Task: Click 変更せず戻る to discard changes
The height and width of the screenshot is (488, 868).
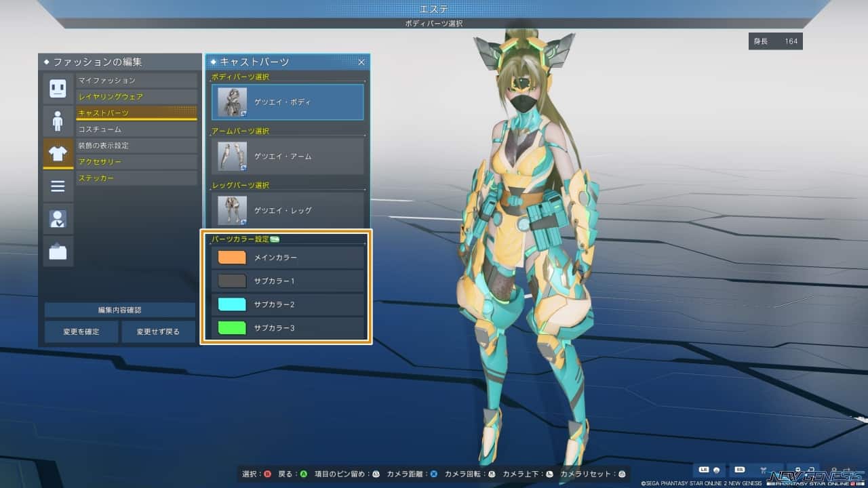Action: click(158, 332)
